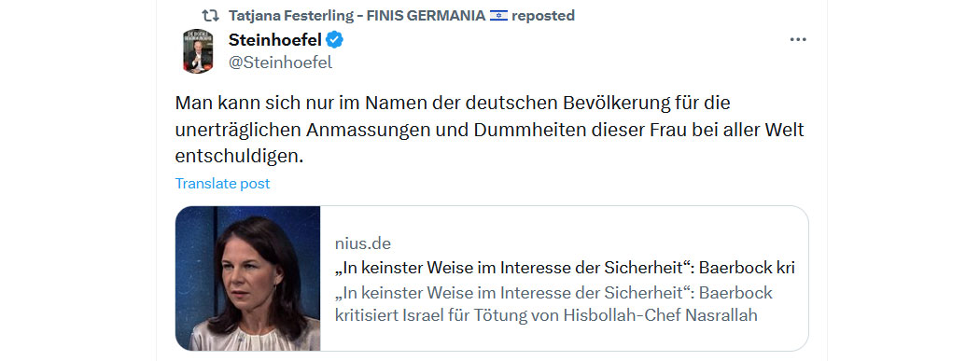Click tweet text line starting "Man kann sich nur"
Image resolution: width=980 pixels, height=361 pixels.
point(453,103)
